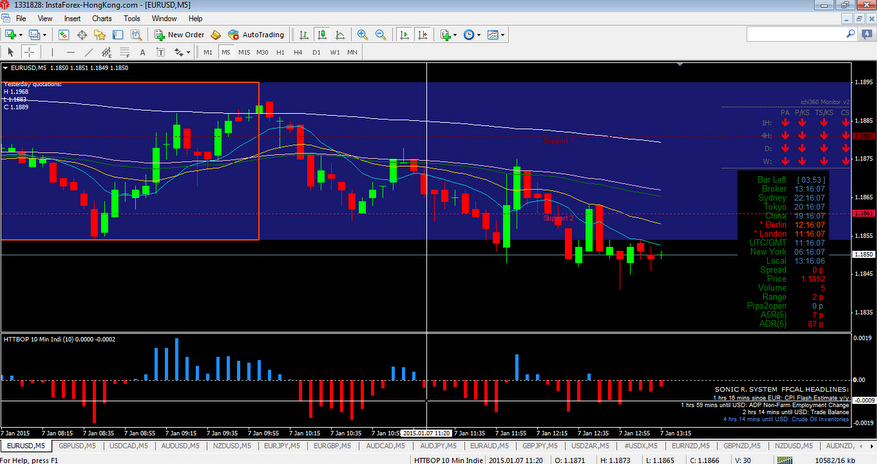Expand the New Chart dropdown
Screen dimensions: 877x464
coord(20,35)
